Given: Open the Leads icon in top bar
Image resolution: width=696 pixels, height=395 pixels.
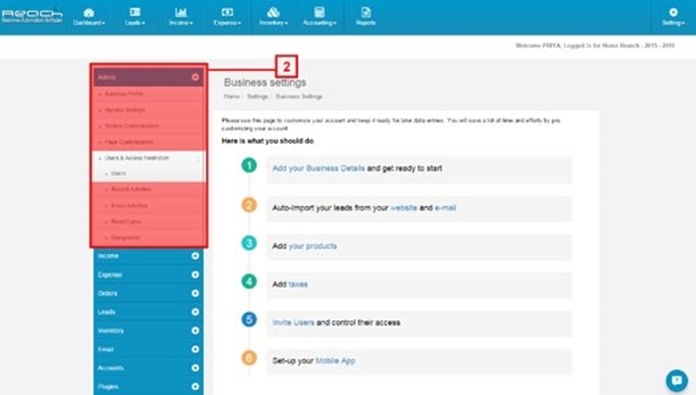Looking at the screenshot, I should (x=135, y=12).
